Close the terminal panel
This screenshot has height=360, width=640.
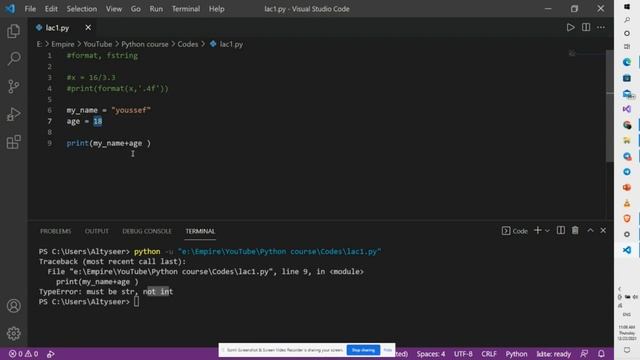[x=603, y=231]
